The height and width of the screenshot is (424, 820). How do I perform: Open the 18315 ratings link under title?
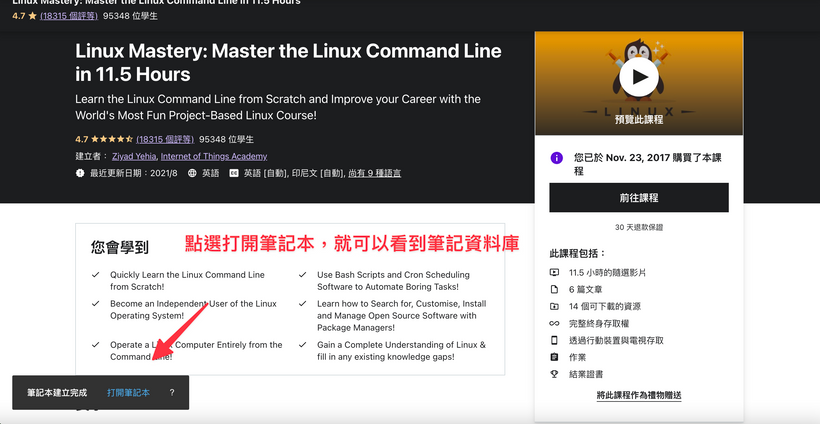point(165,139)
